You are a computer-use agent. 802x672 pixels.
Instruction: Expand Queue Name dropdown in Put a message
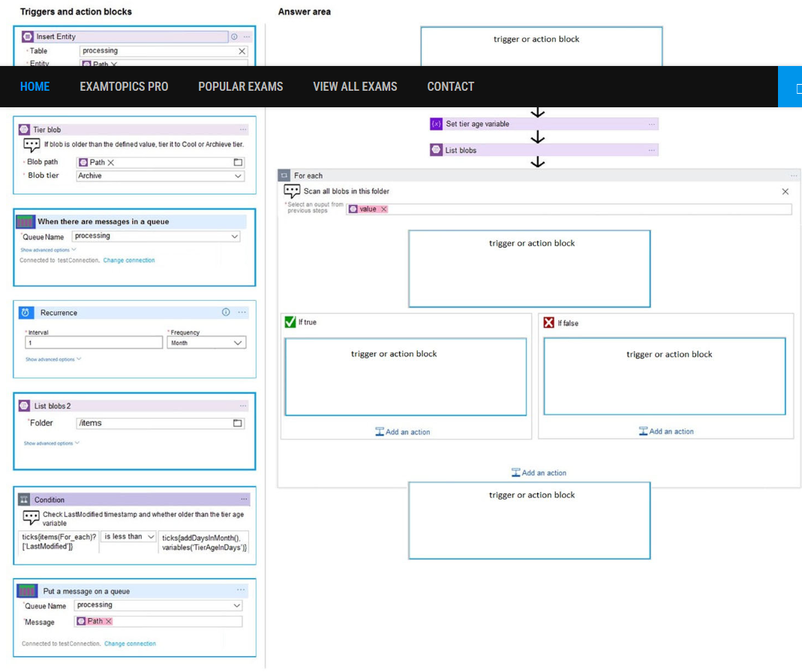[237, 605]
